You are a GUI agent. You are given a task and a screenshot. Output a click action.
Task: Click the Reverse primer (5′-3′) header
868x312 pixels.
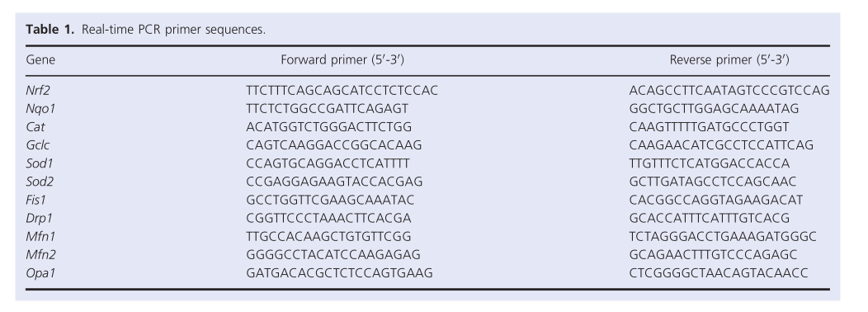[x=729, y=60]
